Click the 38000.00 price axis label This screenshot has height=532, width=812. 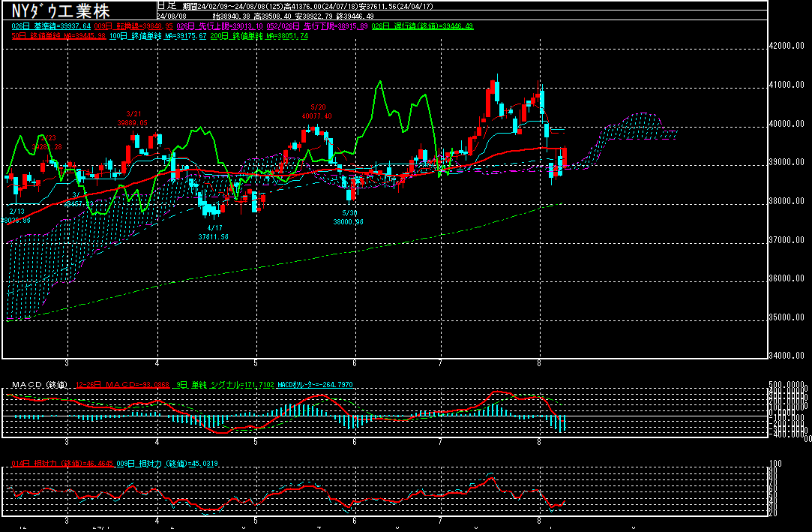pyautogui.click(x=787, y=201)
